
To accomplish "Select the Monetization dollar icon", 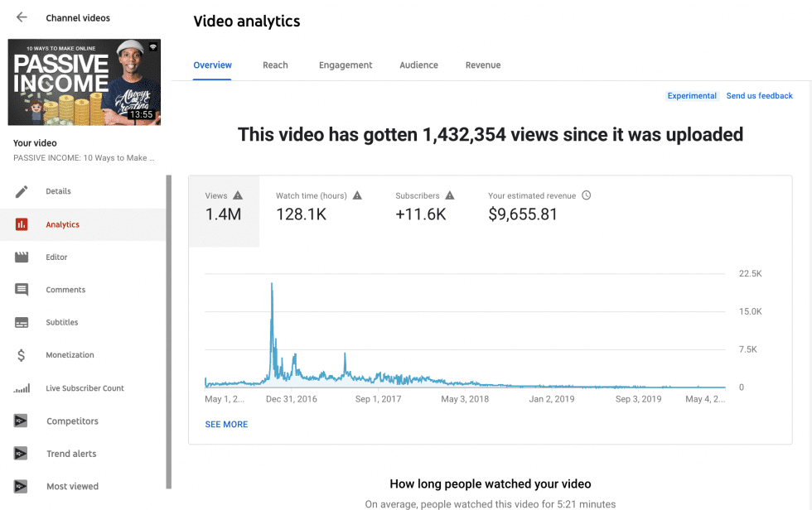I will [x=23, y=354].
